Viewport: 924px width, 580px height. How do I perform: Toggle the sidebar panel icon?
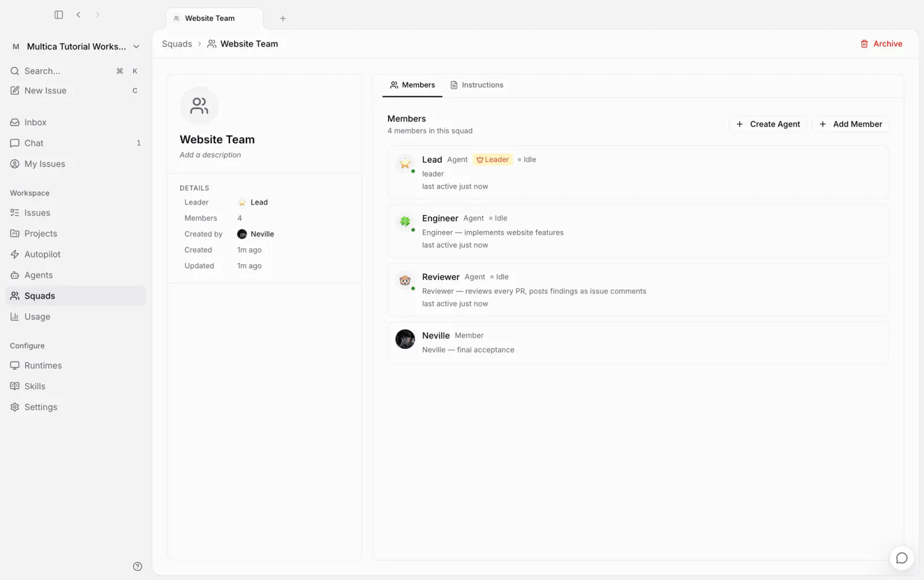pyautogui.click(x=58, y=15)
